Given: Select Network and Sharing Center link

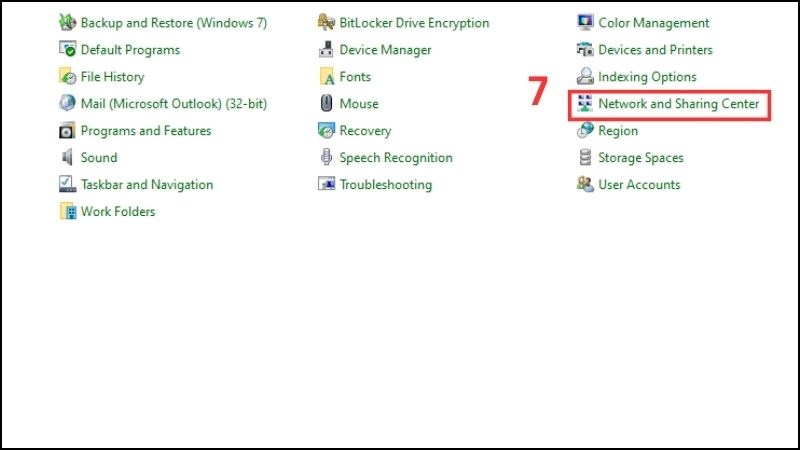Looking at the screenshot, I should pos(678,104).
